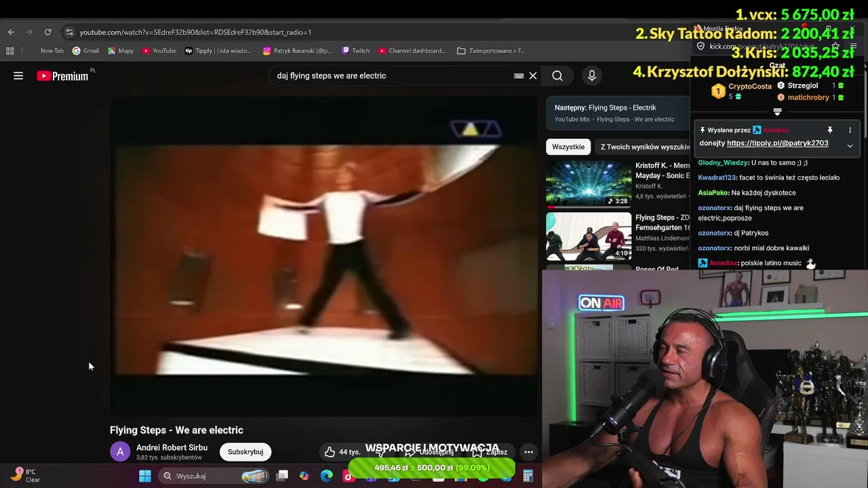Open TikTok from the taskbar

coord(348,476)
